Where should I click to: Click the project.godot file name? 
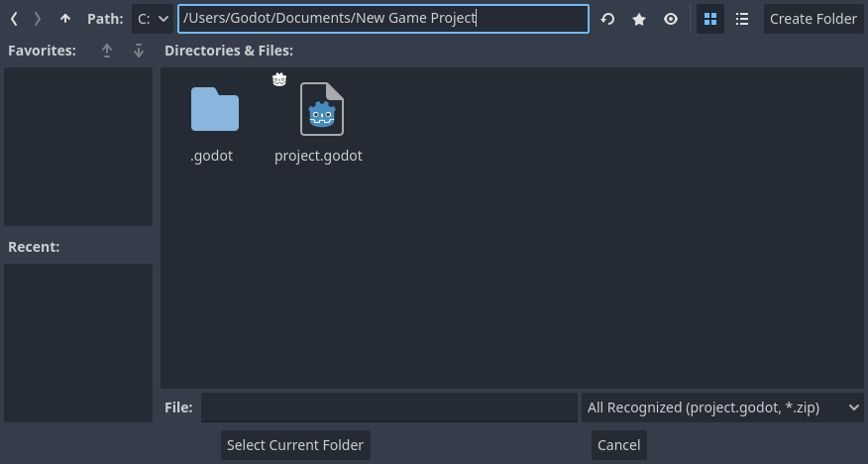[318, 156]
